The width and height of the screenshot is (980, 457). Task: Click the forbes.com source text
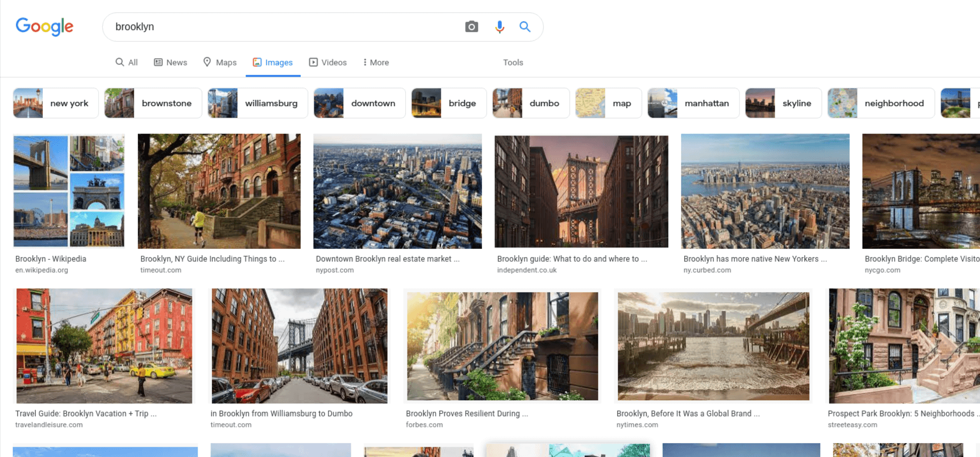coord(424,425)
